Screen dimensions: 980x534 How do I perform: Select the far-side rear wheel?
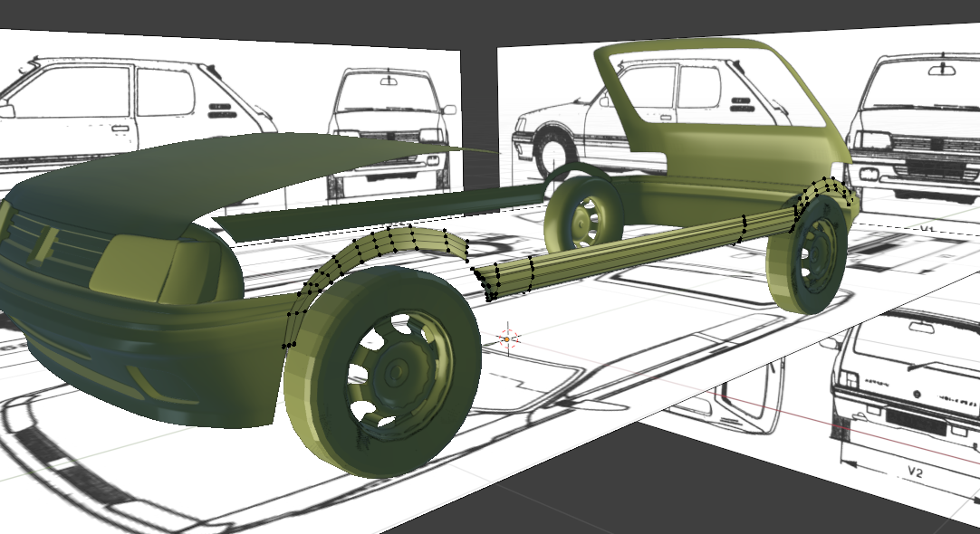tap(583, 215)
